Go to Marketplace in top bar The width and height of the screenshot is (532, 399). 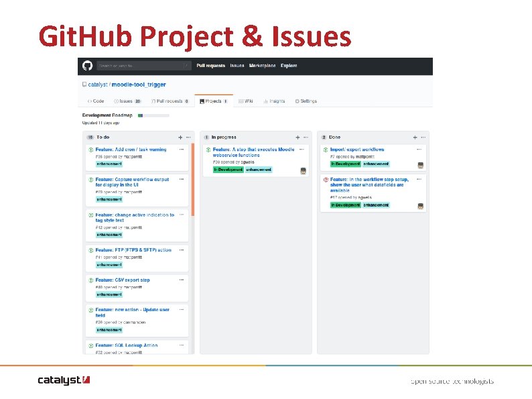click(x=262, y=66)
